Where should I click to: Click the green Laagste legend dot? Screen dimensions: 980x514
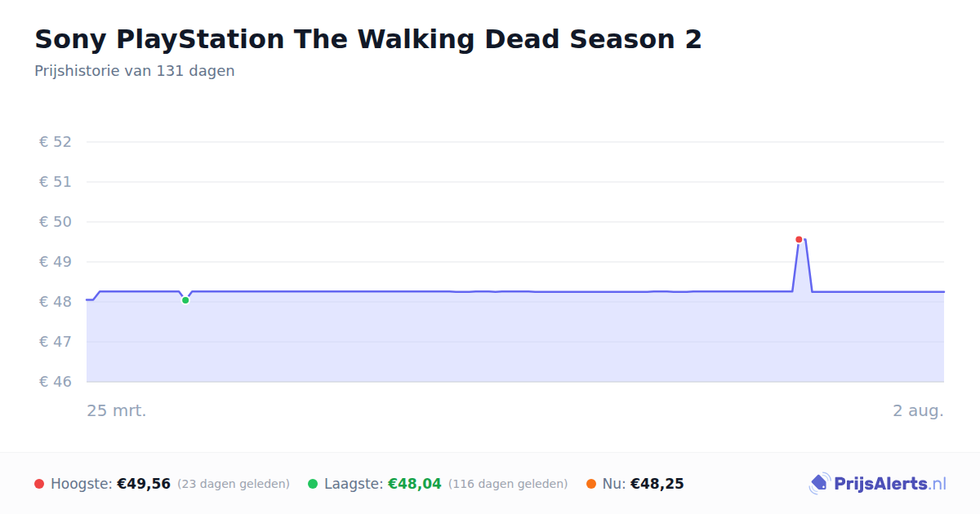click(313, 484)
